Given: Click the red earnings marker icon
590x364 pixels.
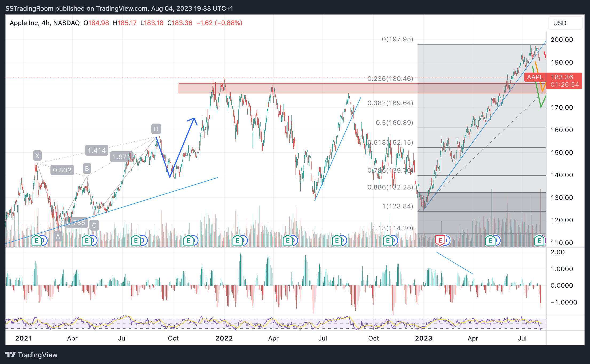Looking at the screenshot, I should pos(440,240).
